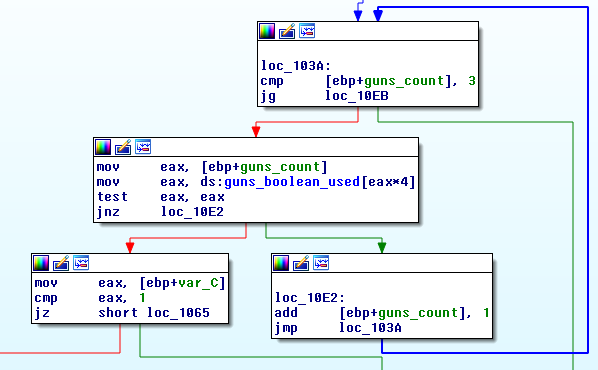Click color icon on loc_10E2 node
This screenshot has height=370, width=598.
click(281, 263)
